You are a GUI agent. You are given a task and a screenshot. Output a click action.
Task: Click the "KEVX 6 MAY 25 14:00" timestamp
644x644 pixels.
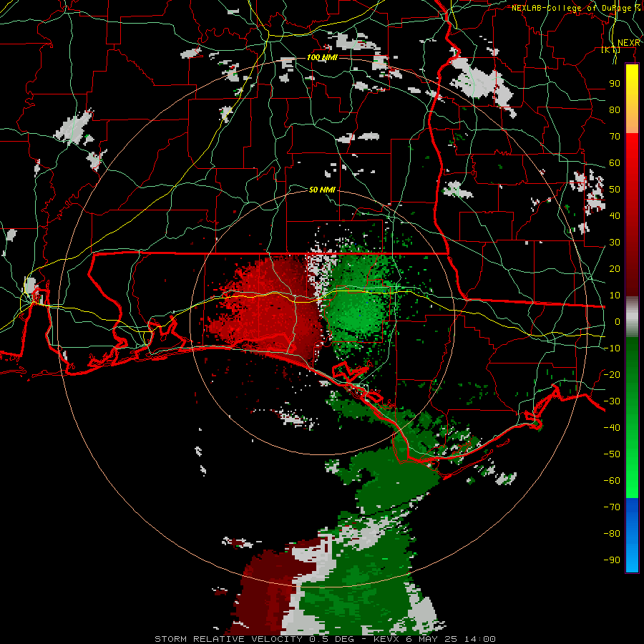tap(434, 639)
